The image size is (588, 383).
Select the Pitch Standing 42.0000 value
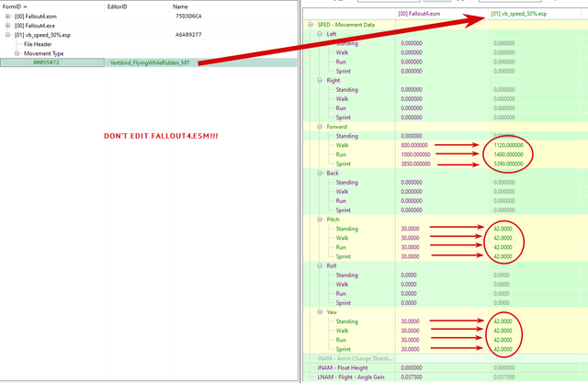tap(503, 229)
